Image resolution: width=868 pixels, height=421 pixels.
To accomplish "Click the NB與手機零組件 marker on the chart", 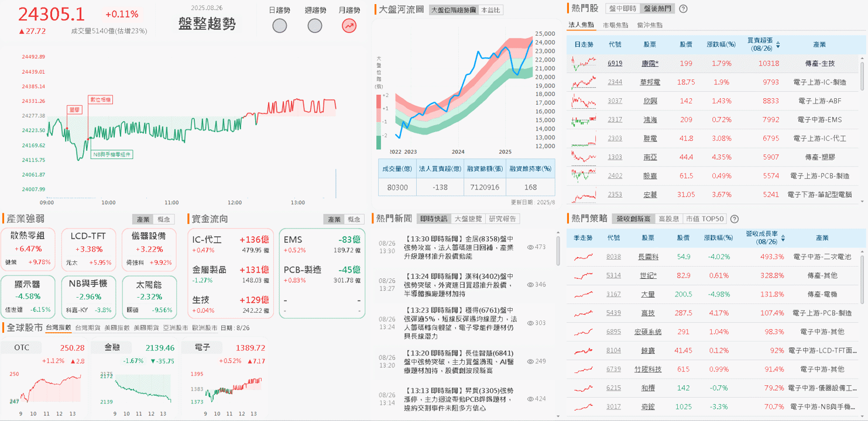I will (112, 154).
